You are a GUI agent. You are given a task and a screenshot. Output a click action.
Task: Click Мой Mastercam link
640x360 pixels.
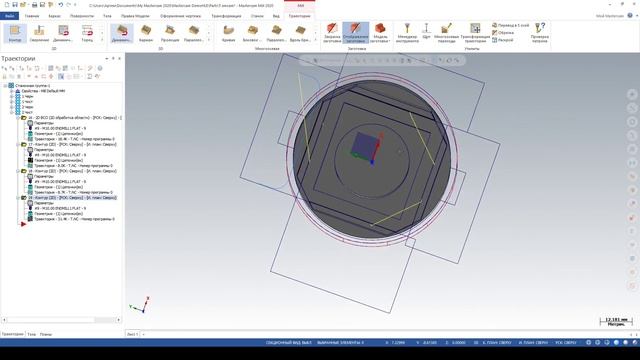[610, 16]
